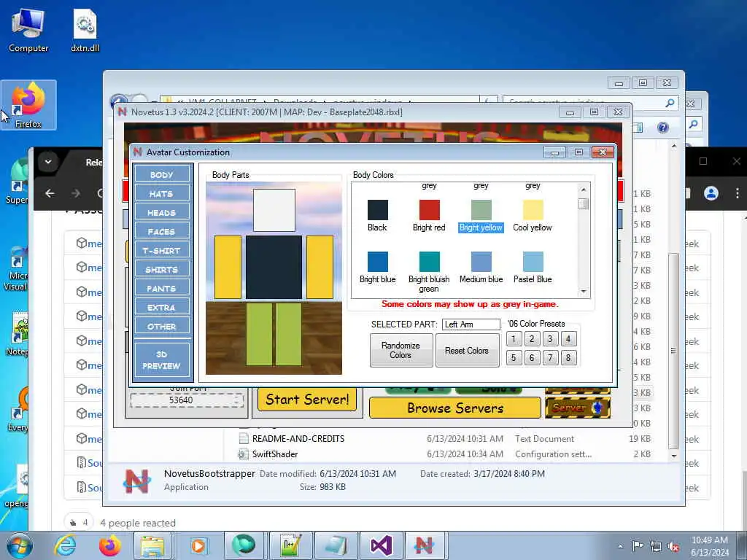Apply '06 color preset 1
This screenshot has height=560, width=747.
point(514,338)
